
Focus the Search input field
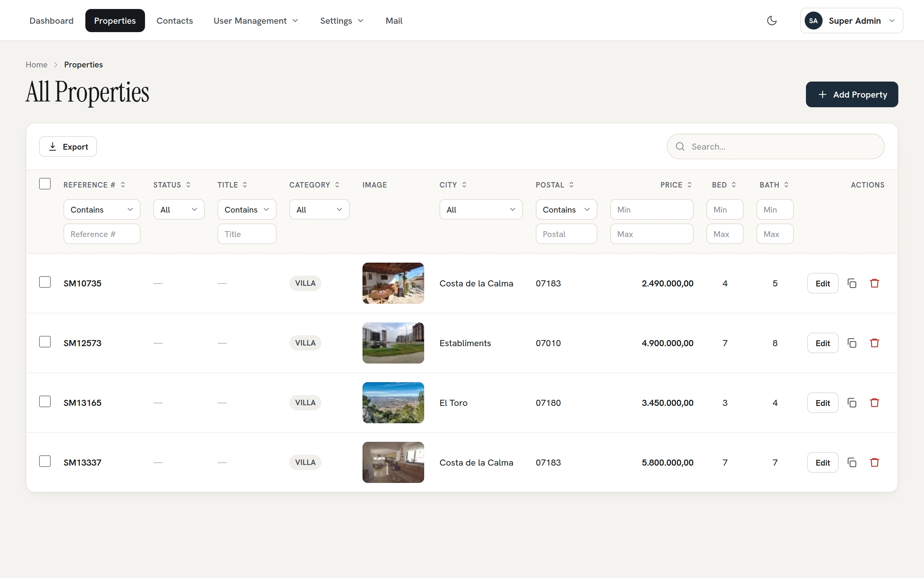point(775,146)
